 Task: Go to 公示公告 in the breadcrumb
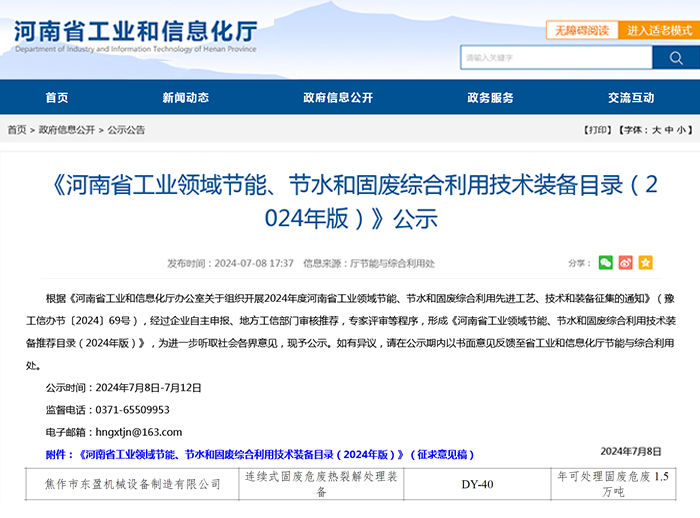[126, 130]
